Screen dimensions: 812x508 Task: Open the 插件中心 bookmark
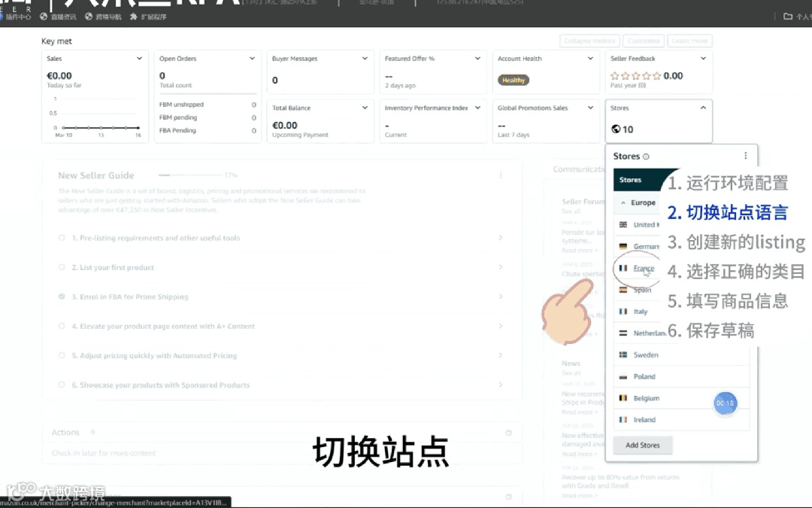[x=15, y=17]
